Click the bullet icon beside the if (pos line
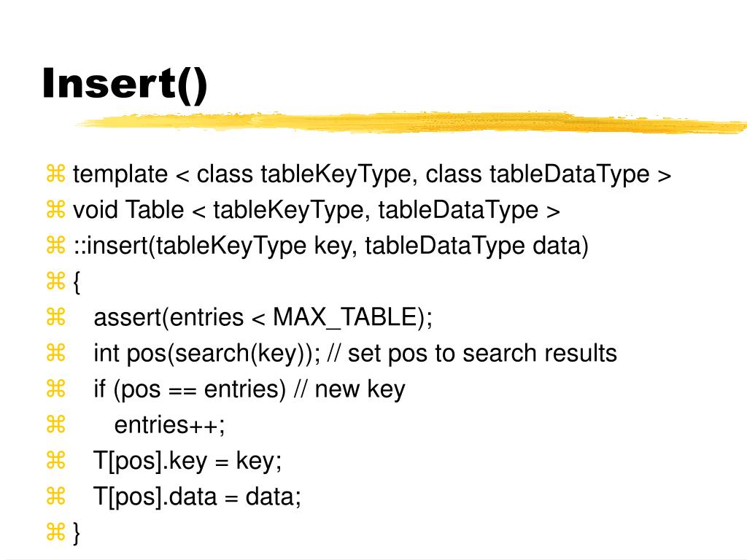747x560 pixels. 55,389
